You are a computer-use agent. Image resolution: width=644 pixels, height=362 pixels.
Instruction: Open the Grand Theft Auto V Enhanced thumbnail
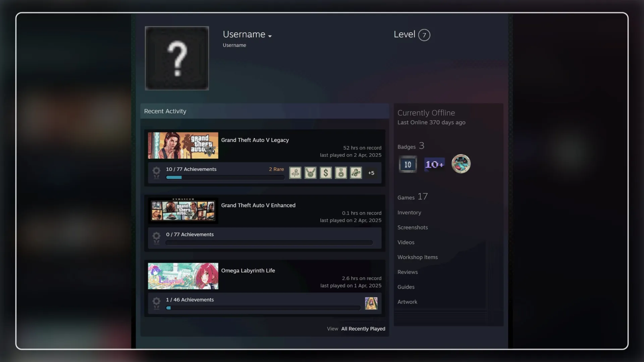click(x=183, y=211)
